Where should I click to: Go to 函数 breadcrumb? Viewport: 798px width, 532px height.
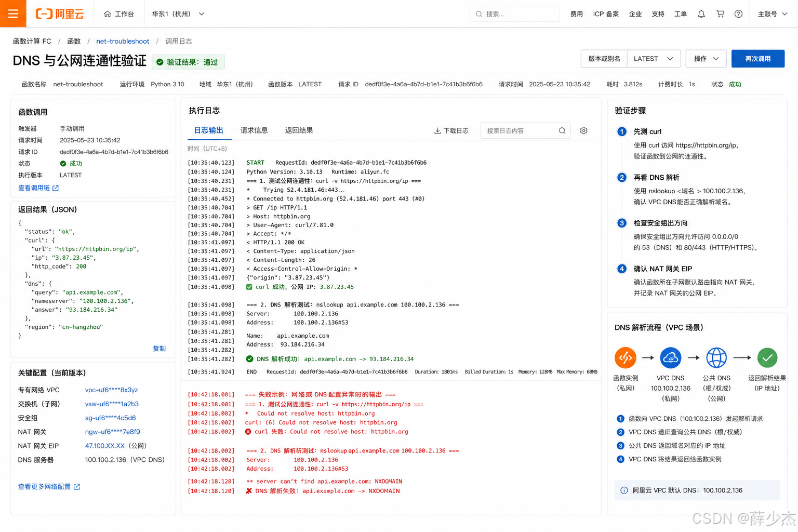click(x=74, y=41)
